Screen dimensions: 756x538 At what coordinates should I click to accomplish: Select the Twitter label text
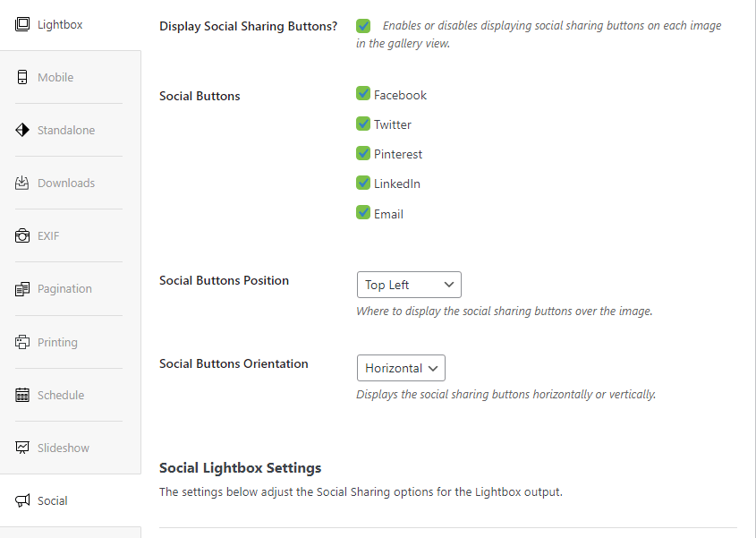(393, 124)
